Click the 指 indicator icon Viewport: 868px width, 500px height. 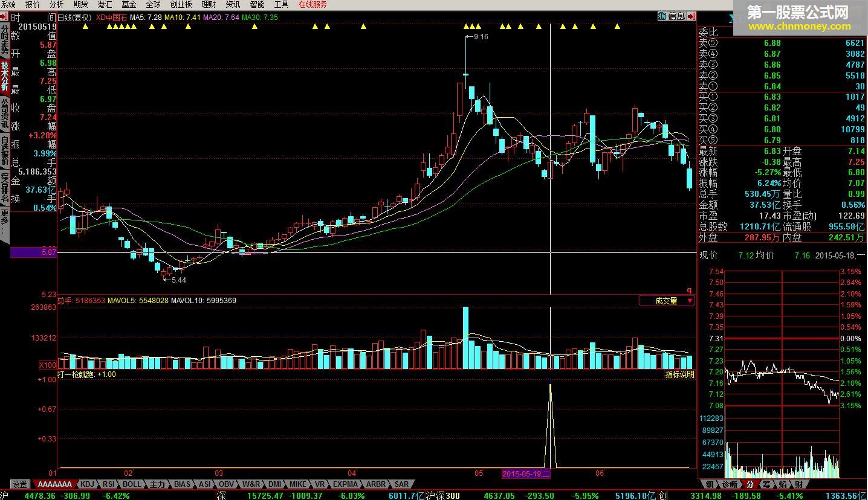(662, 16)
